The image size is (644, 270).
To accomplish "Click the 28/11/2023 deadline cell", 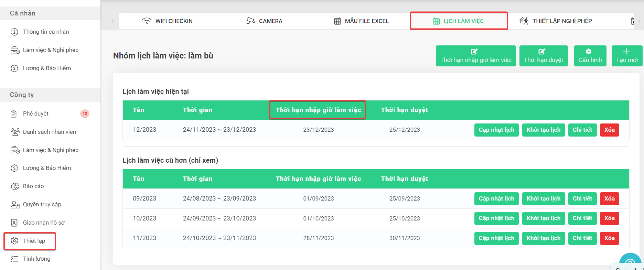I will 319,238.
